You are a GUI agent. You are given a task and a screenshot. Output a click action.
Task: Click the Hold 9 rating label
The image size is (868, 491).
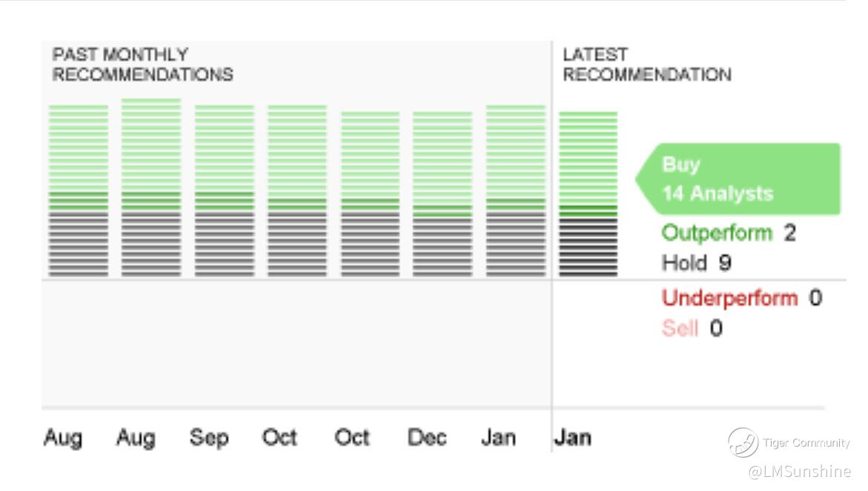[696, 263]
